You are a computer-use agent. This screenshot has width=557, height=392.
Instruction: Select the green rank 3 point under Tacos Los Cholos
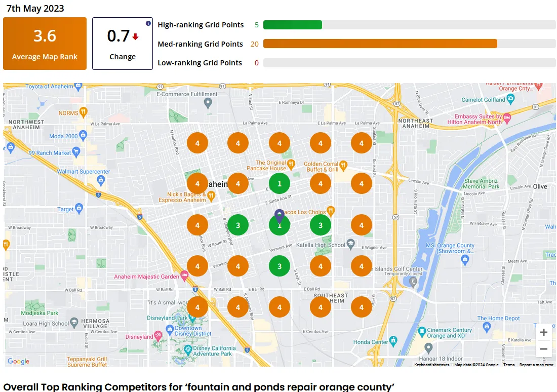pos(321,225)
